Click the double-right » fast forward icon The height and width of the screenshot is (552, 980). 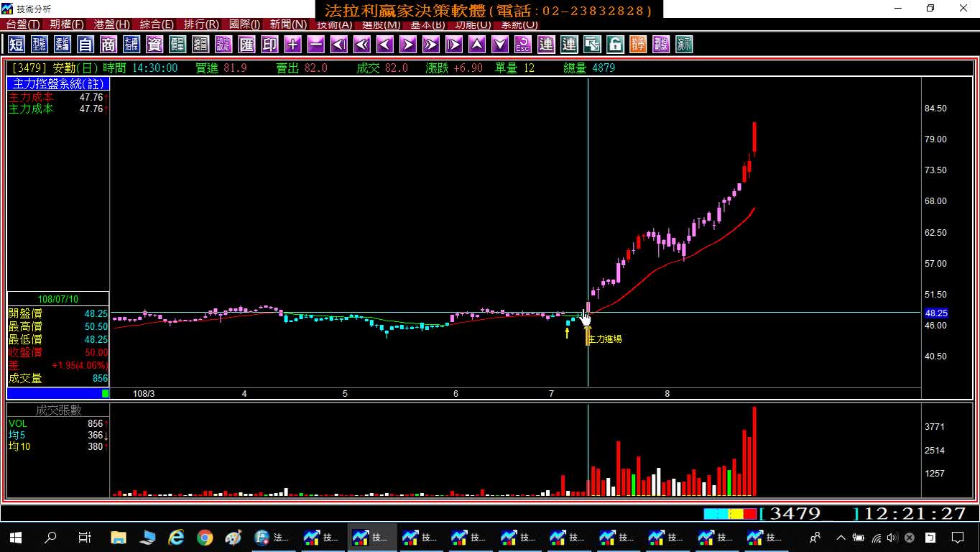(x=430, y=45)
